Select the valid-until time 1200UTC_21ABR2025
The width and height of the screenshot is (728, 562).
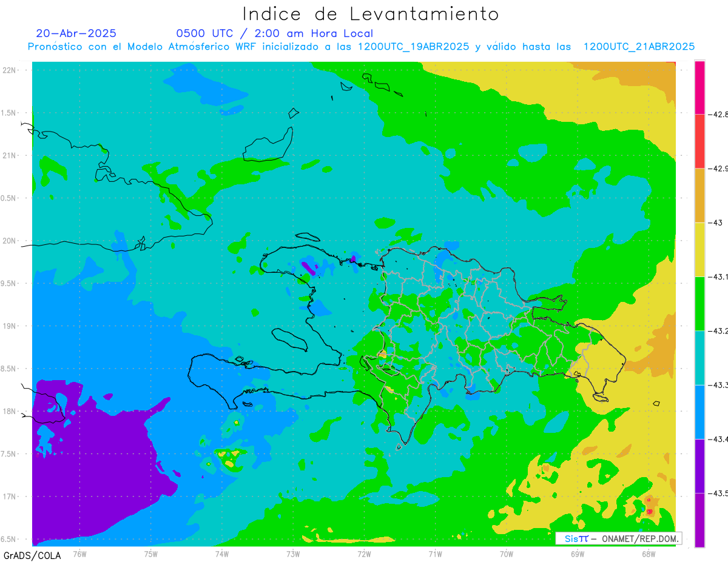639,47
